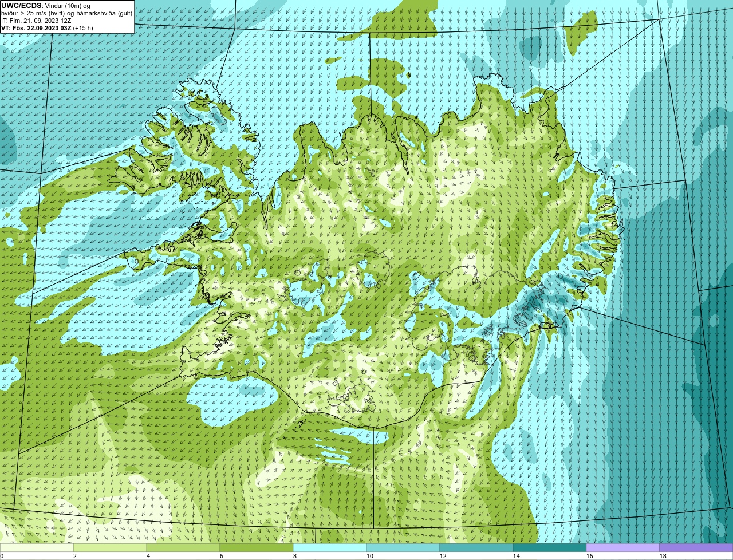The width and height of the screenshot is (733, 560).
Task: Click the 4–6 m/s green legend swatch
Action: pos(183,548)
